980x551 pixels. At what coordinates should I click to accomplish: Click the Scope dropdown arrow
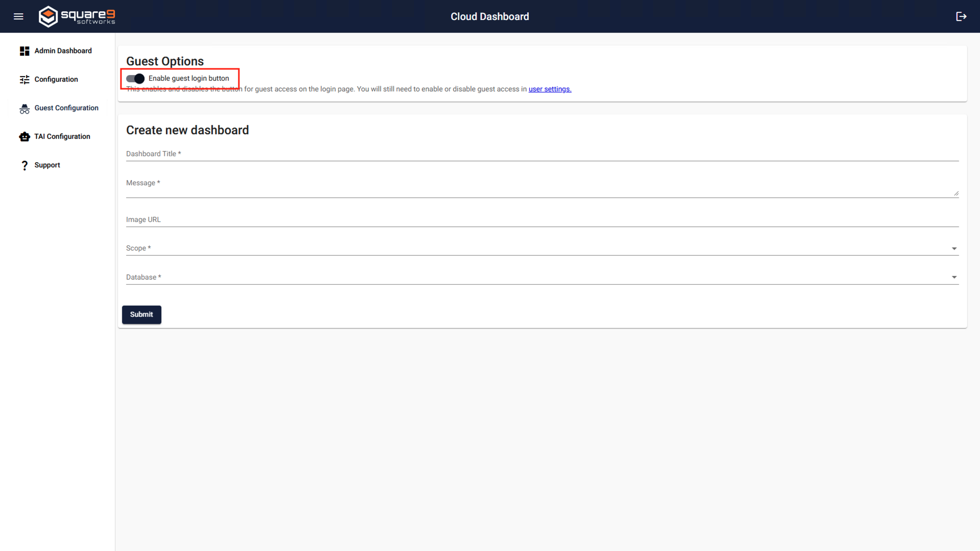[954, 248]
